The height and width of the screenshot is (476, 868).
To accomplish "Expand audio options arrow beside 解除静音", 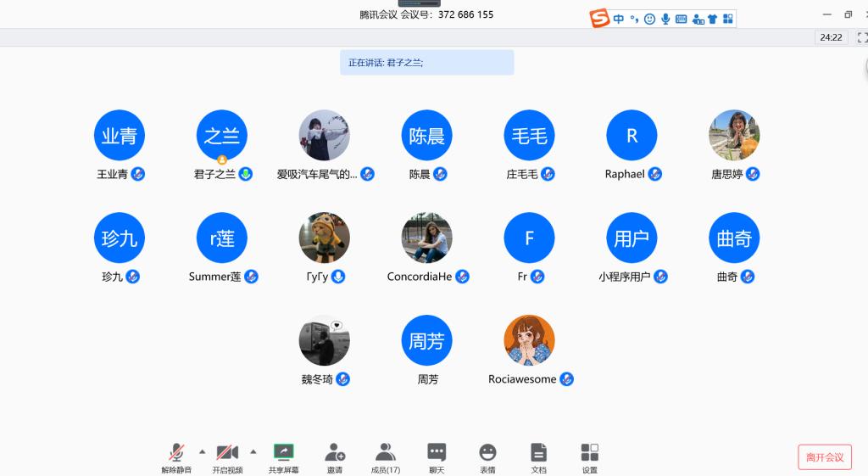I will click(202, 451).
